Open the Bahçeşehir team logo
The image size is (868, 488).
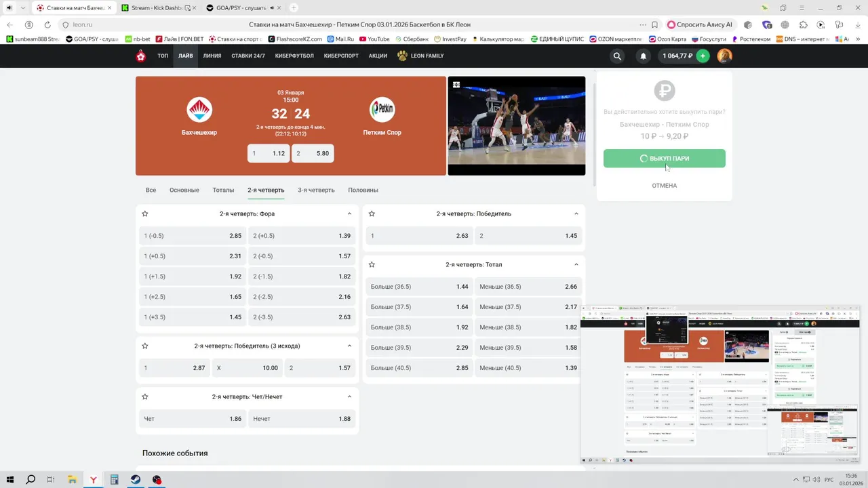tap(199, 110)
